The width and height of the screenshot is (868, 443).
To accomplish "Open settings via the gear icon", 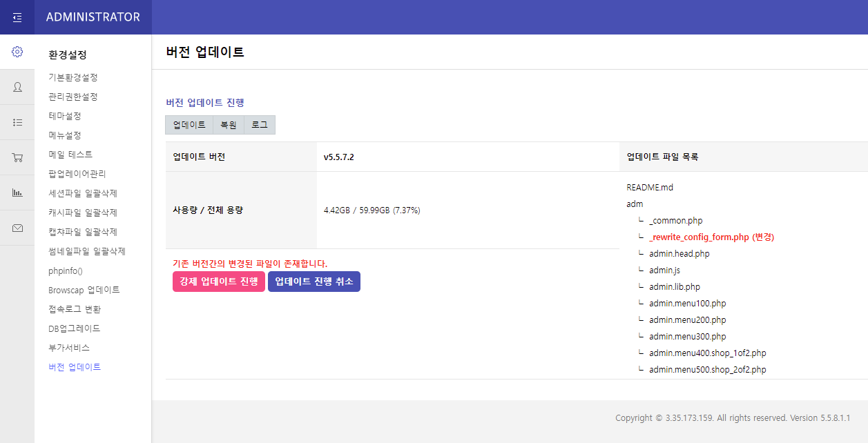I will click(17, 52).
